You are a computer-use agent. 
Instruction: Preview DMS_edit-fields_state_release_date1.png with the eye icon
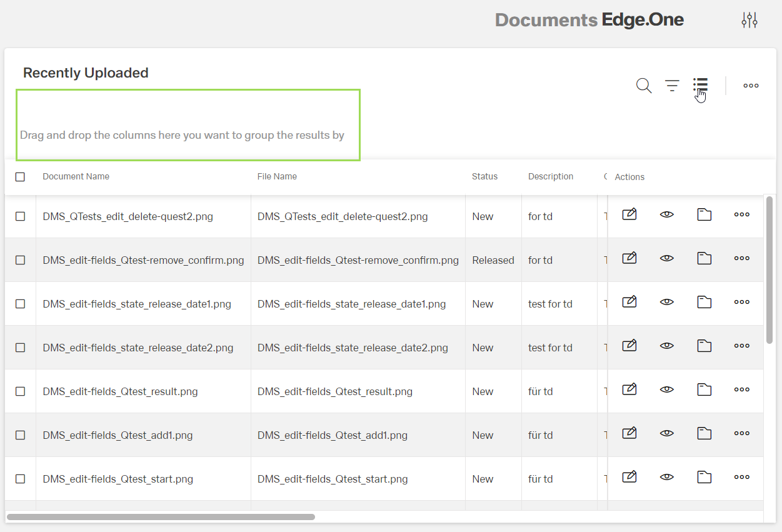pos(667,302)
